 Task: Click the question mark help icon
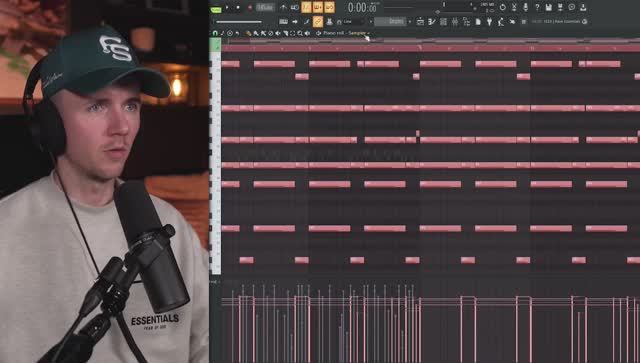tap(537, 7)
